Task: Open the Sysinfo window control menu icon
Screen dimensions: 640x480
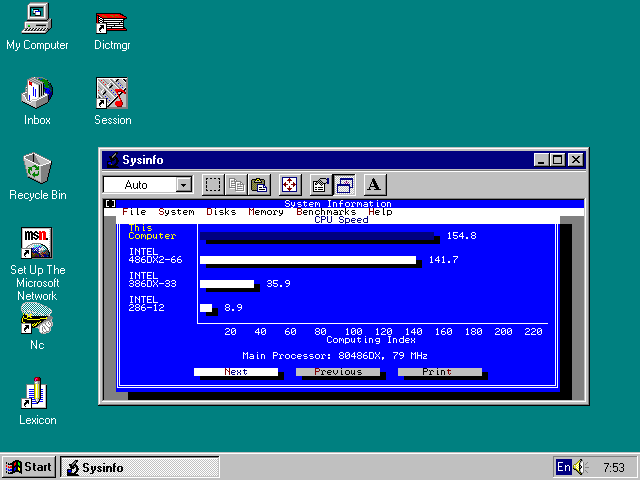Action: click(x=112, y=159)
